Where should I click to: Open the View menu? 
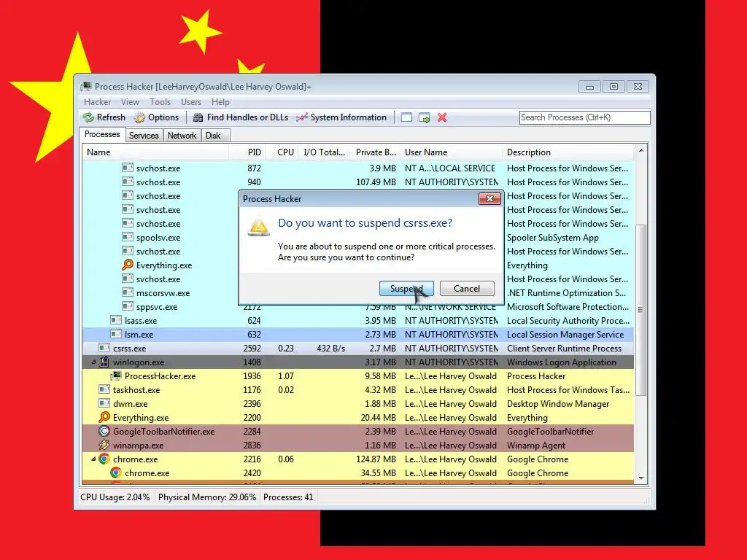tap(130, 102)
